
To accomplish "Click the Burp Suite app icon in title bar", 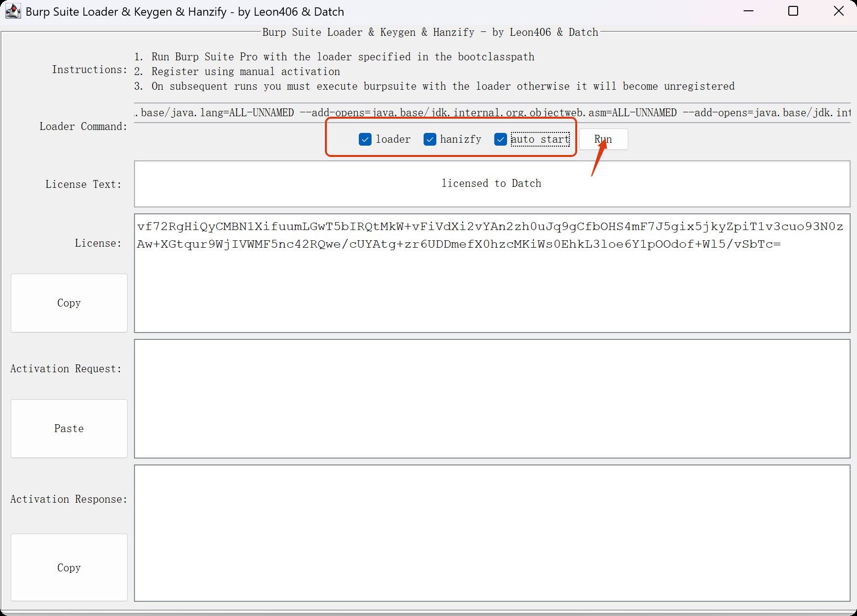I will 13,11.
